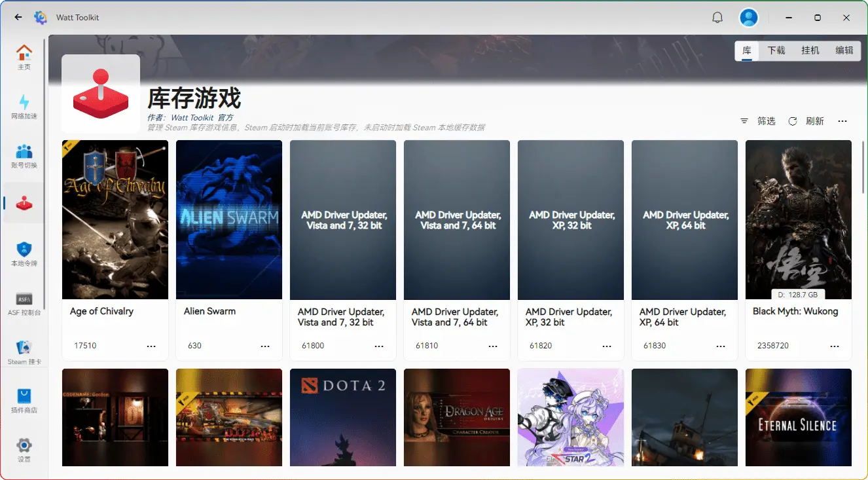Click app ID 17510
This screenshot has height=480, width=868.
click(85, 346)
